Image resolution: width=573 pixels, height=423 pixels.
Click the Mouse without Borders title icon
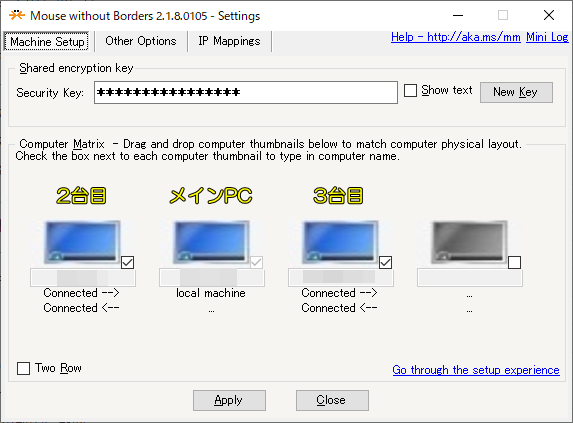point(17,15)
